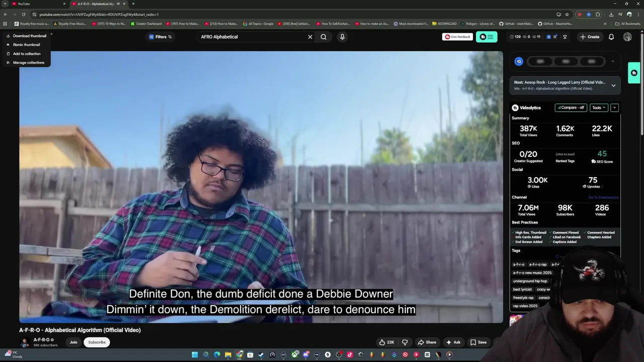This screenshot has height=362, width=644.
Task: Click Give feedback button
Action: coord(457,37)
